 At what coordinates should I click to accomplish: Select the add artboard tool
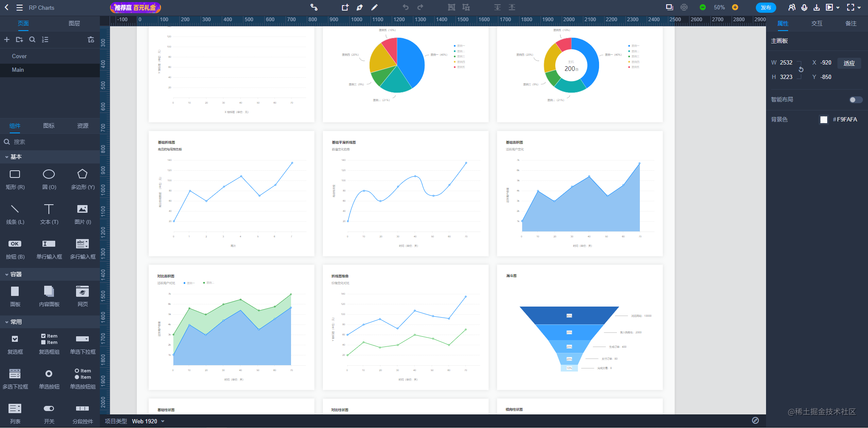pos(345,7)
